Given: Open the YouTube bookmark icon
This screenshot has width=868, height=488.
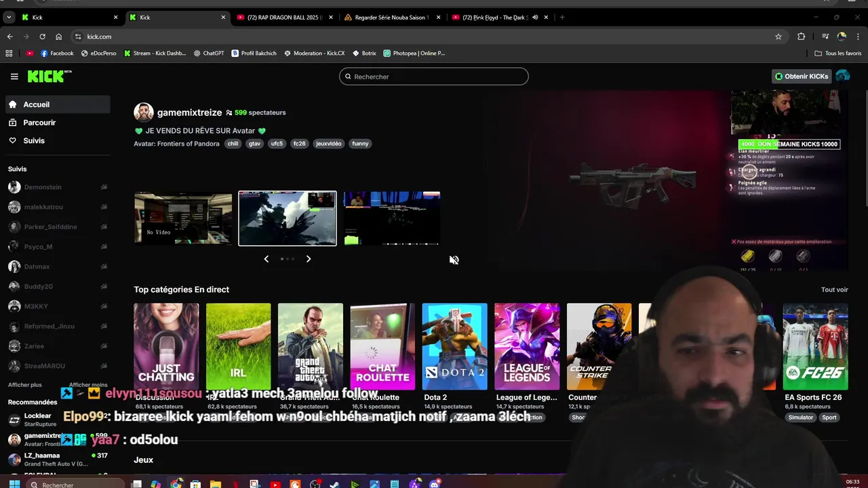Looking at the screenshot, I should pos(30,53).
